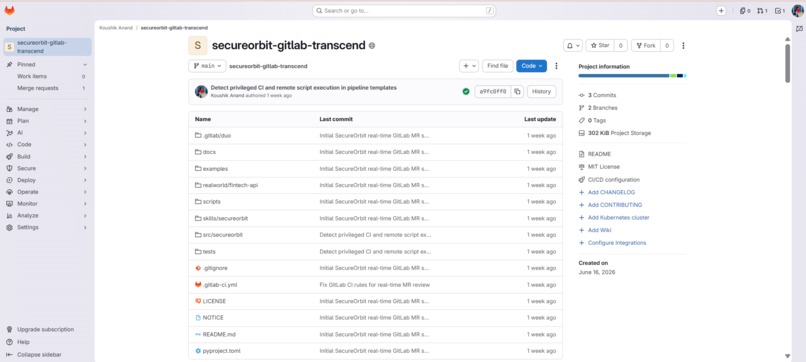This screenshot has height=362, width=806.
Task: Focus the Search or go to field
Action: pos(404,11)
